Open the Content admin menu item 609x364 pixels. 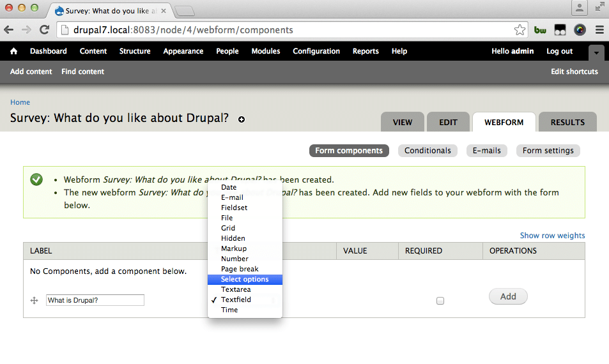pos(93,51)
